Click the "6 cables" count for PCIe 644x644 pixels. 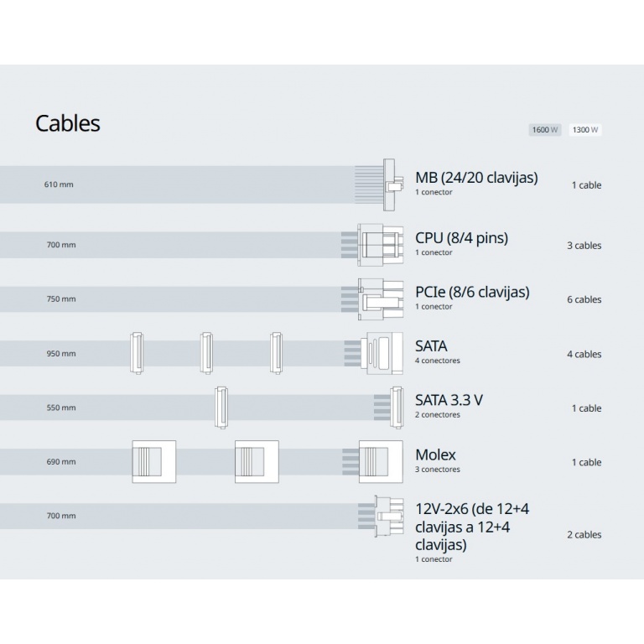click(584, 299)
